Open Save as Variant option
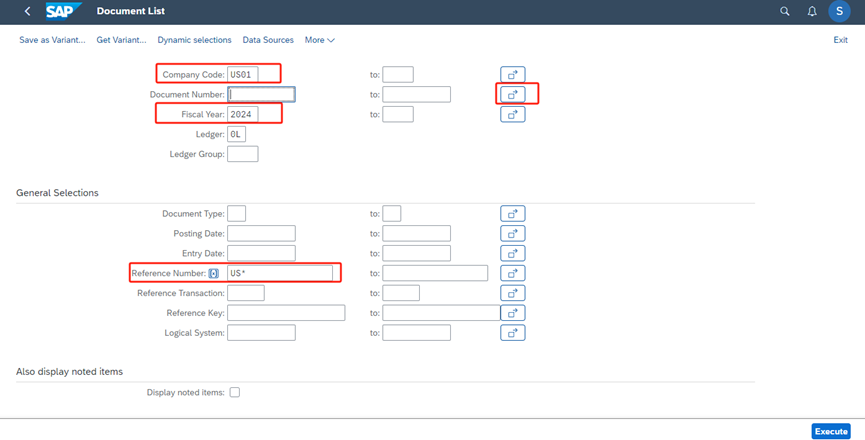865x440 pixels. (x=53, y=40)
